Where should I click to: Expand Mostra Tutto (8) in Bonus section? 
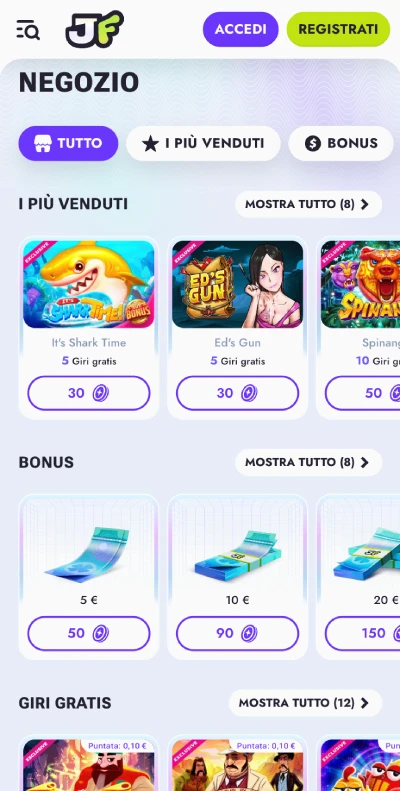point(308,462)
